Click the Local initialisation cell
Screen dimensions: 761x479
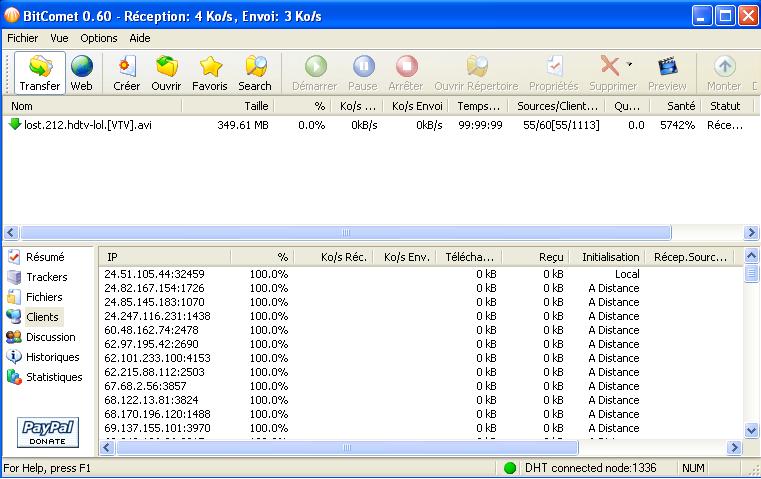[627, 274]
